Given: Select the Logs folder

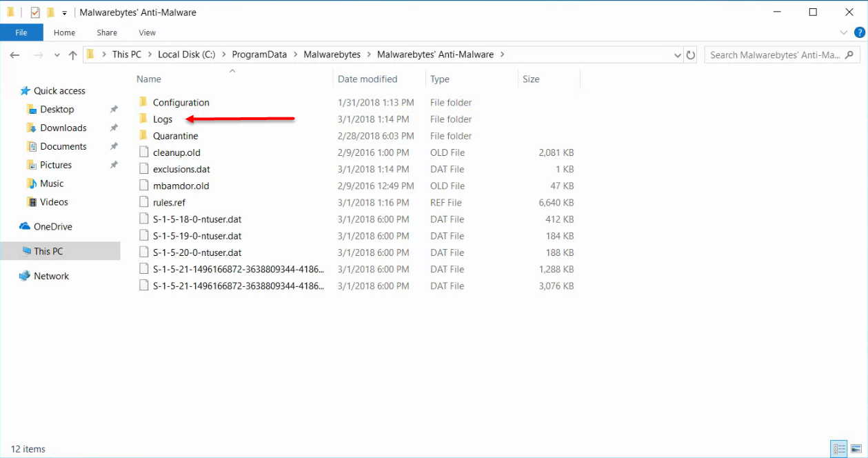Looking at the screenshot, I should [163, 119].
